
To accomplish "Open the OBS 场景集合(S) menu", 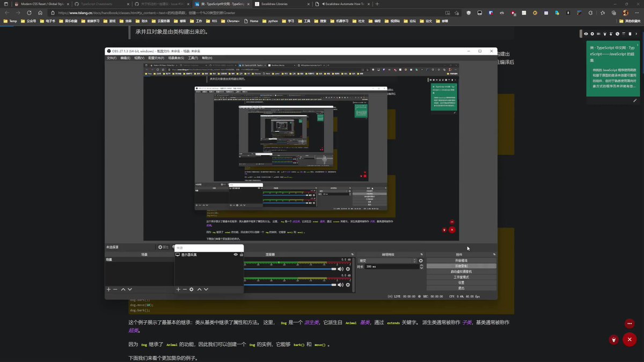I will pos(177,58).
